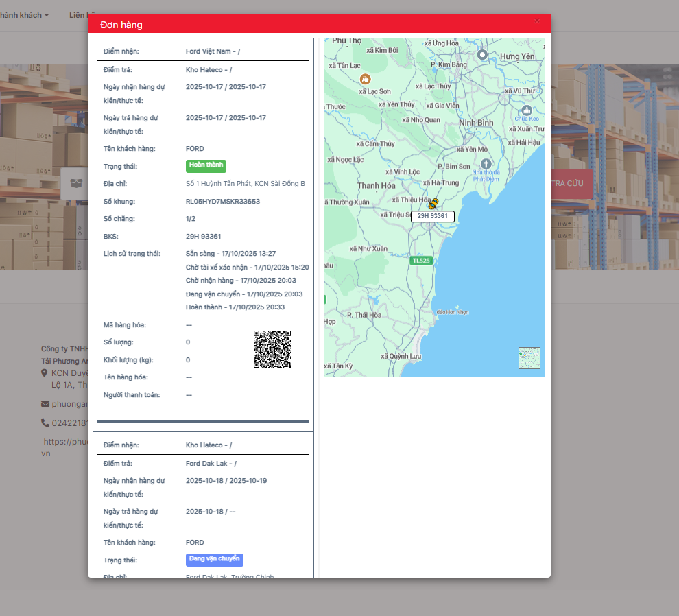Click the gray Hưng Yên city marker

[482, 54]
